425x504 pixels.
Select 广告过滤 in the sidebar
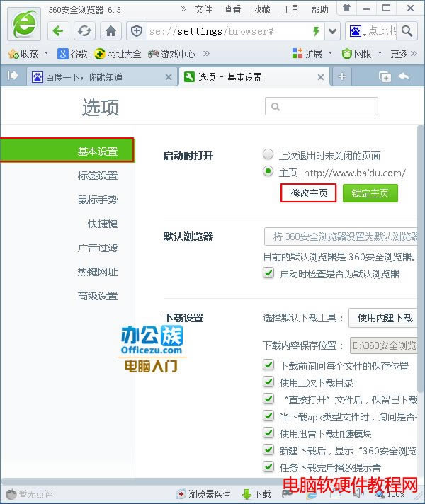[x=98, y=248]
